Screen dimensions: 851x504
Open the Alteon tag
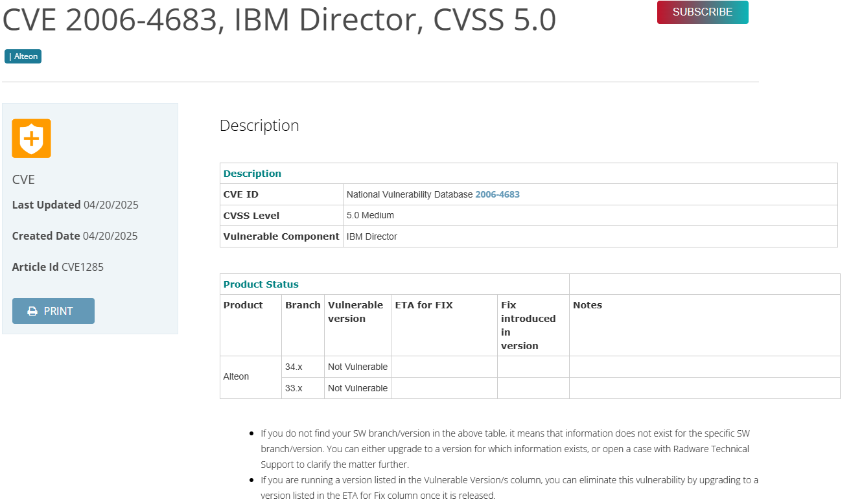(23, 56)
